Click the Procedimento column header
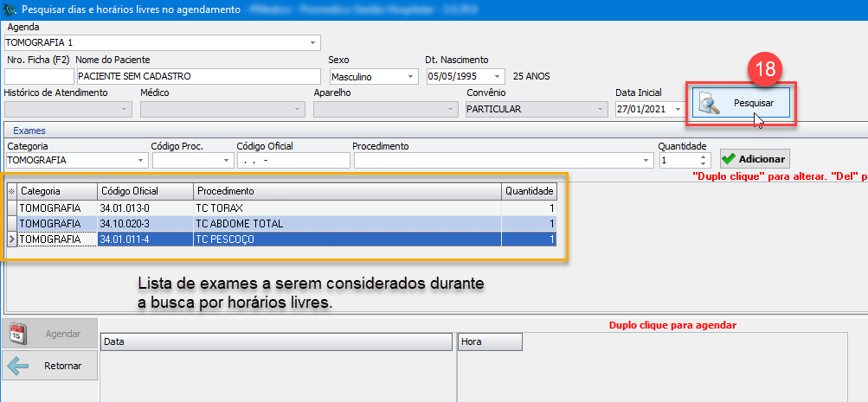Image resolution: width=868 pixels, height=402 pixels. (346, 191)
